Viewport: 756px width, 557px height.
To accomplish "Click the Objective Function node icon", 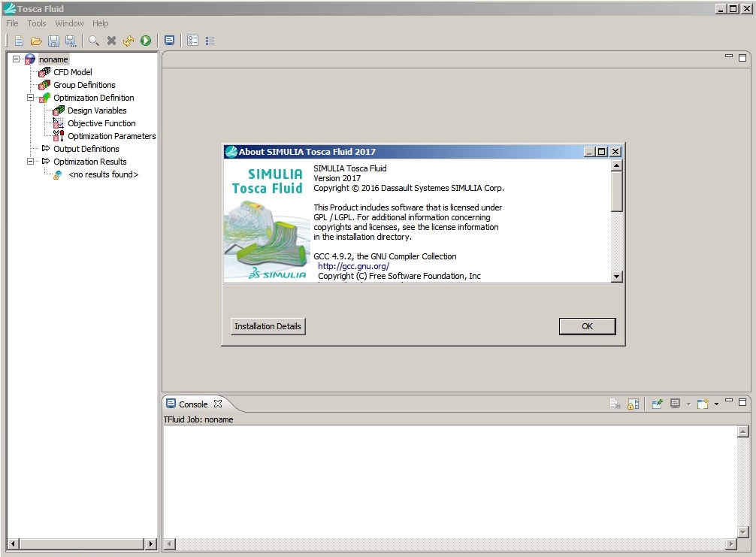I will (x=59, y=123).
